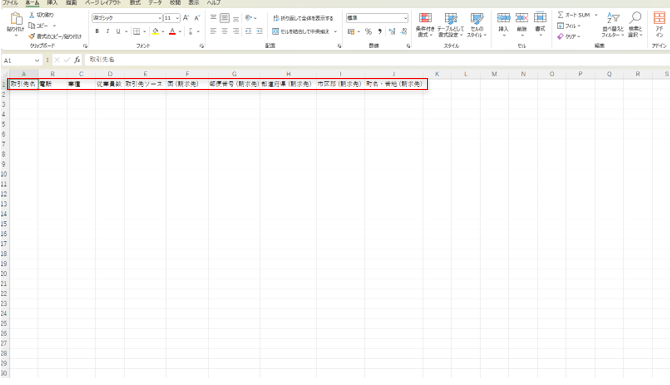Increase font size with the large A icon
Image resolution: width=670 pixels, height=385 pixels.
[186, 18]
